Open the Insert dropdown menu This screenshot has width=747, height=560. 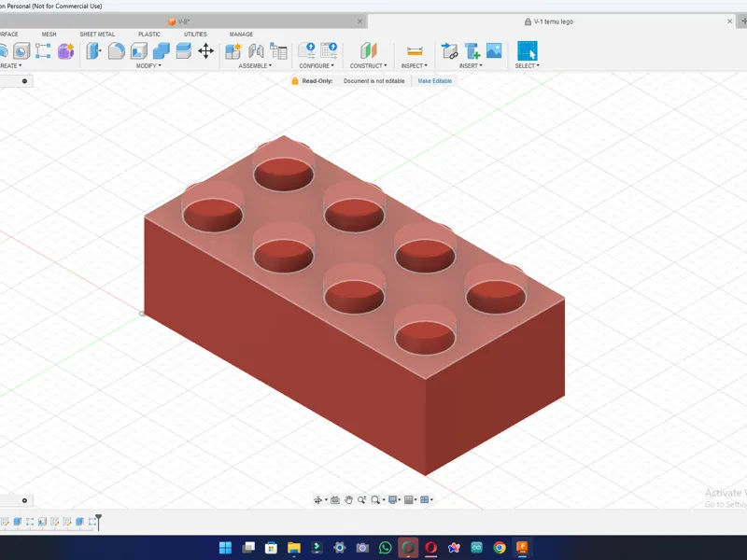[x=471, y=65]
